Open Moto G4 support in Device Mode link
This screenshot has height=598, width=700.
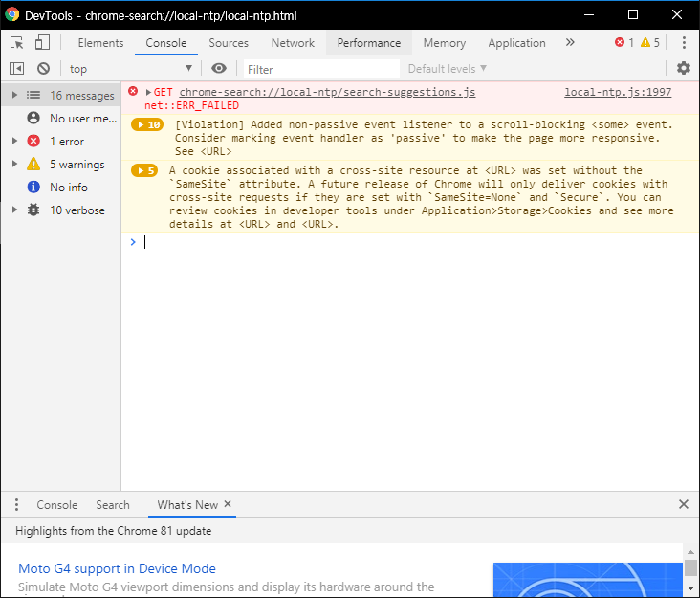[117, 568]
